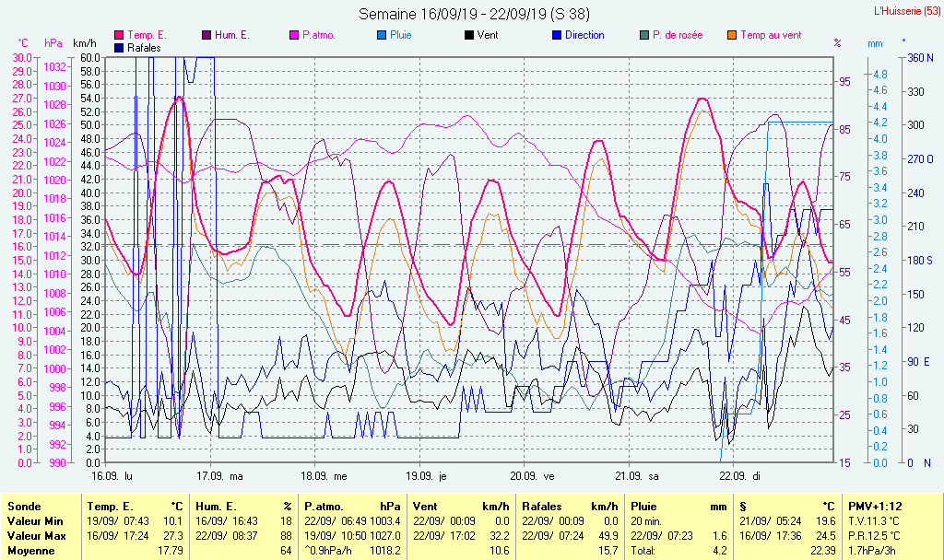Click the wind max value 32.2

[499, 536]
